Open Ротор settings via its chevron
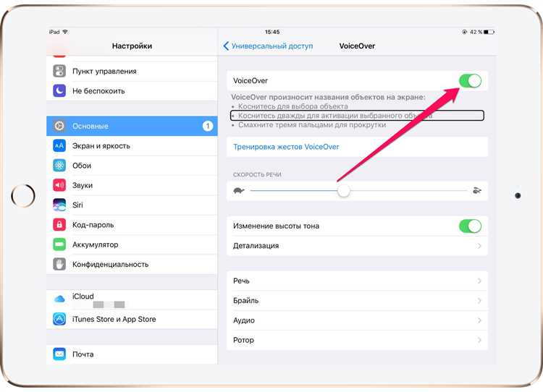 (479, 340)
